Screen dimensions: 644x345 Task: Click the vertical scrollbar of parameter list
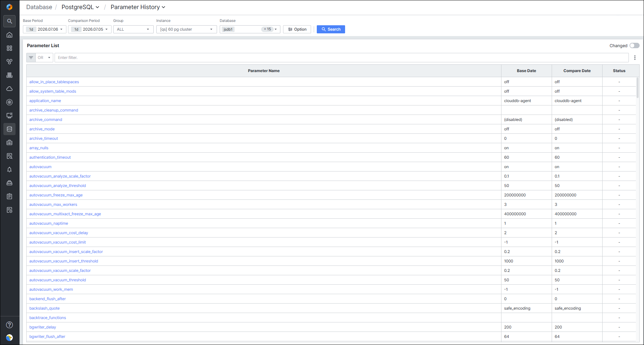coord(637,88)
